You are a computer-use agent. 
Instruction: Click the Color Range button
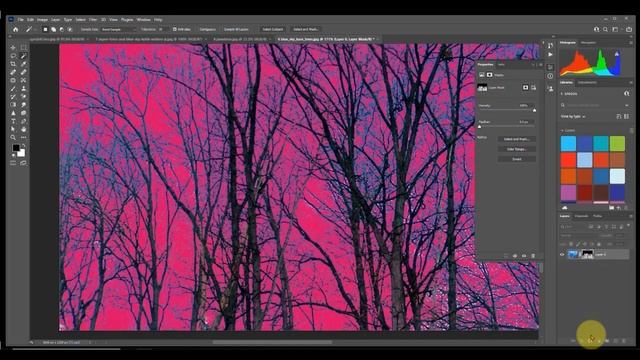tap(517, 149)
